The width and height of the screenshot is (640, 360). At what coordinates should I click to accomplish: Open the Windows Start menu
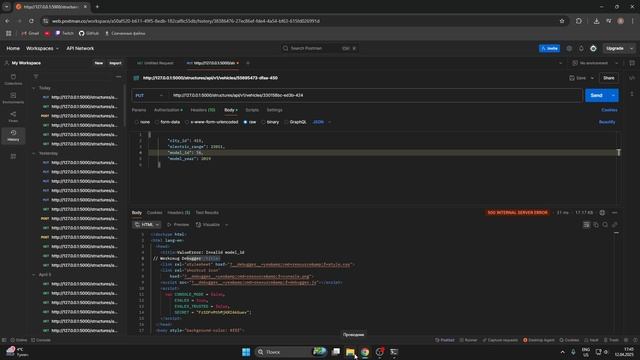tap(246, 352)
